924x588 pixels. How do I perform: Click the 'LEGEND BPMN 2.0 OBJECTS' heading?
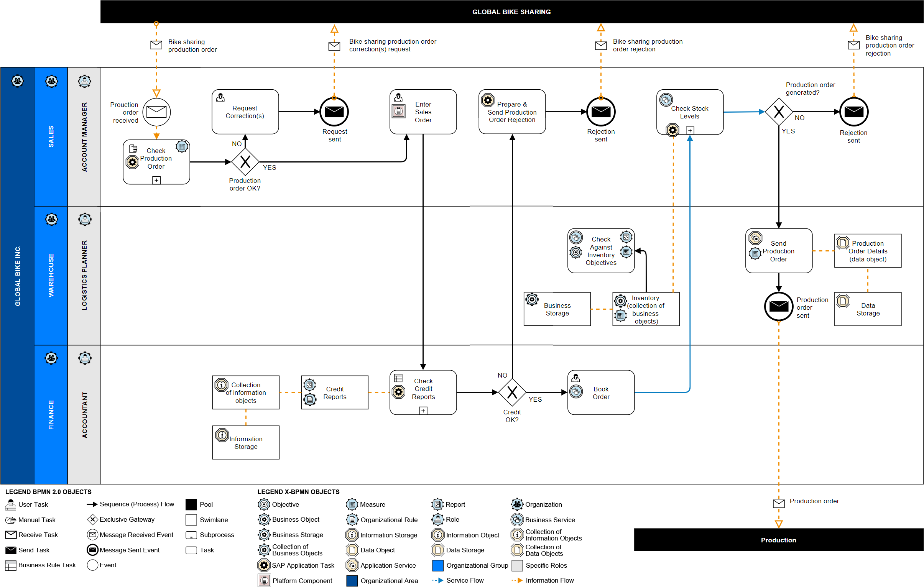tap(48, 492)
